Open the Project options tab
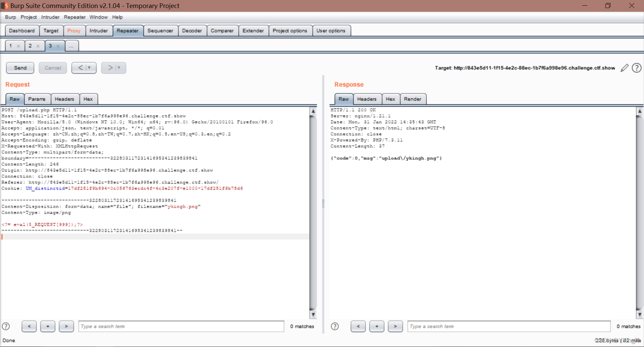 pyautogui.click(x=290, y=31)
